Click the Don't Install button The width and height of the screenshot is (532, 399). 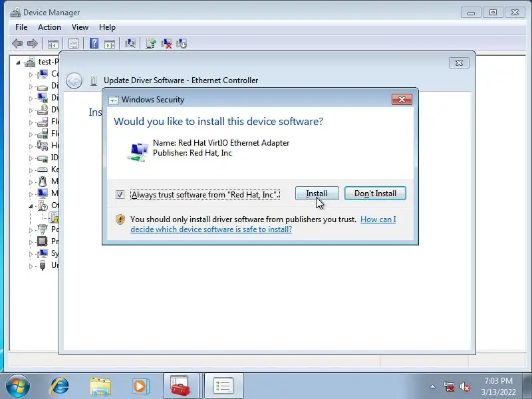(375, 194)
